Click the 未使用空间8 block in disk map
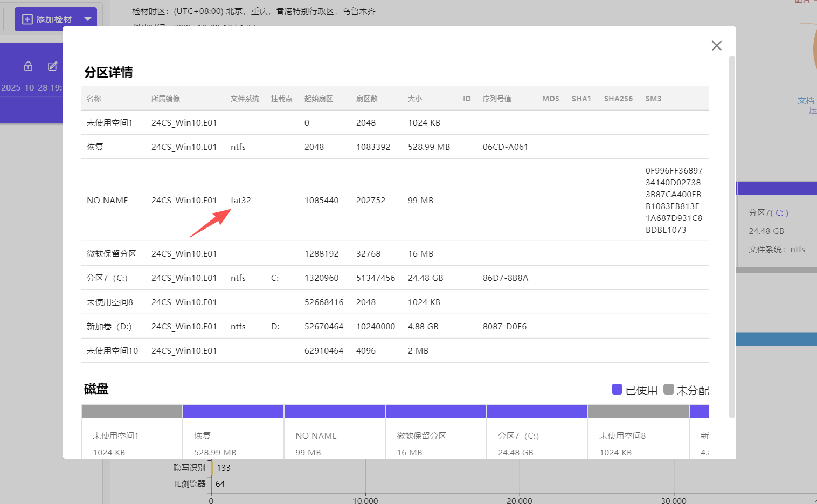The height and width of the screenshot is (504, 817). pos(638,437)
